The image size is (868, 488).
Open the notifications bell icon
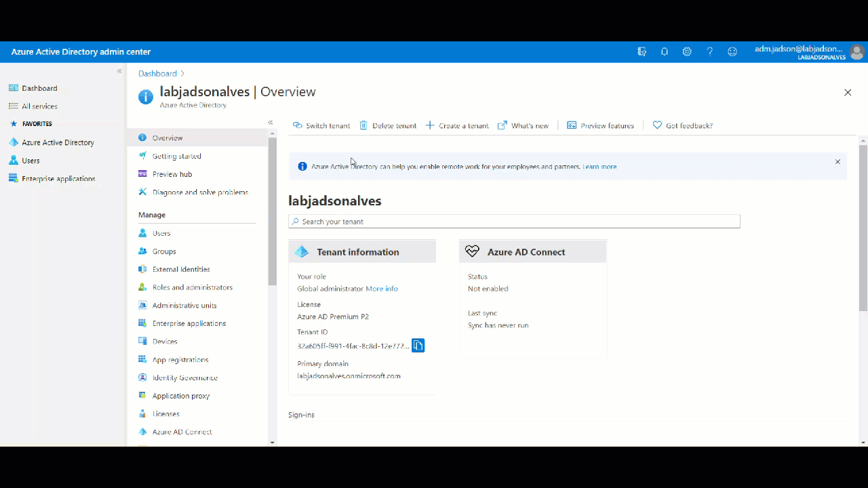(665, 52)
